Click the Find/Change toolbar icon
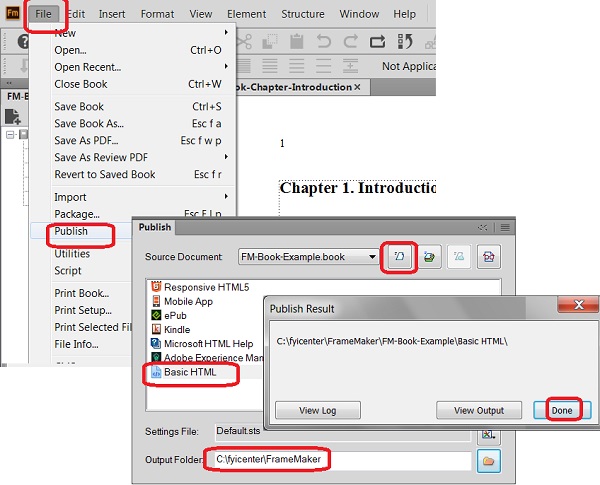Screen dimensions: 600x485 tap(405, 41)
